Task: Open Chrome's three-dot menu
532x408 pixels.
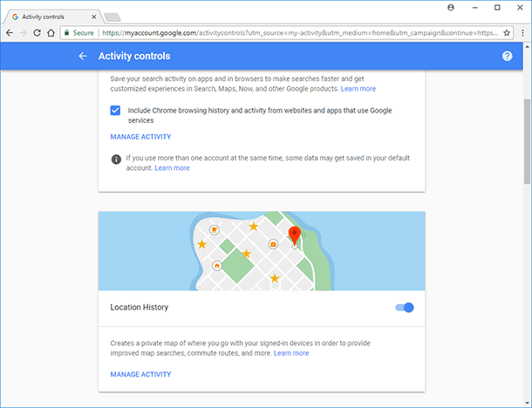Action: click(x=522, y=33)
